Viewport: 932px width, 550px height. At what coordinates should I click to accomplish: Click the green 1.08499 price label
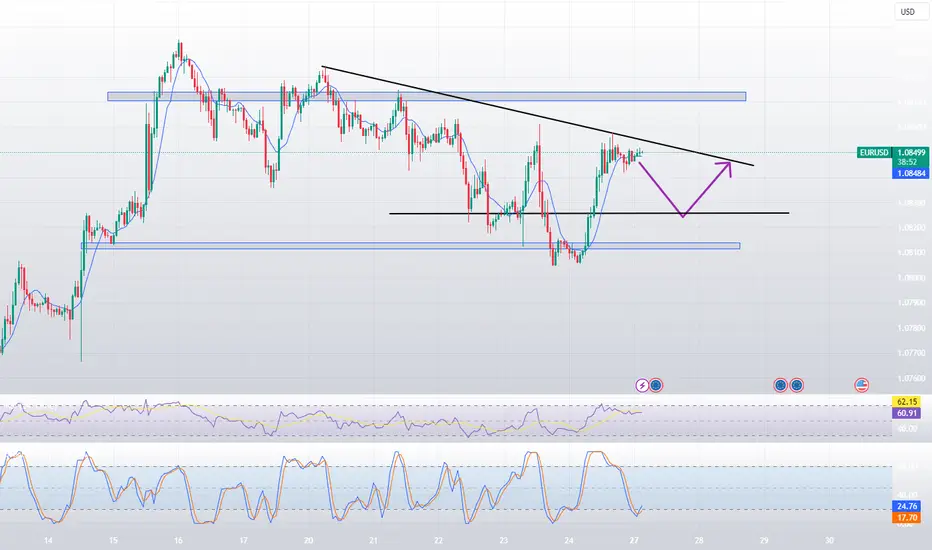pos(911,153)
